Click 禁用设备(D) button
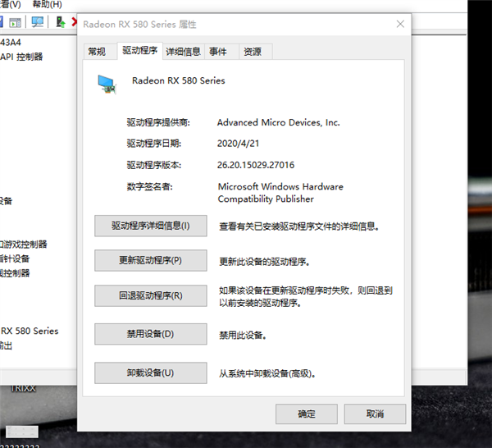492x448 pixels. (151, 334)
